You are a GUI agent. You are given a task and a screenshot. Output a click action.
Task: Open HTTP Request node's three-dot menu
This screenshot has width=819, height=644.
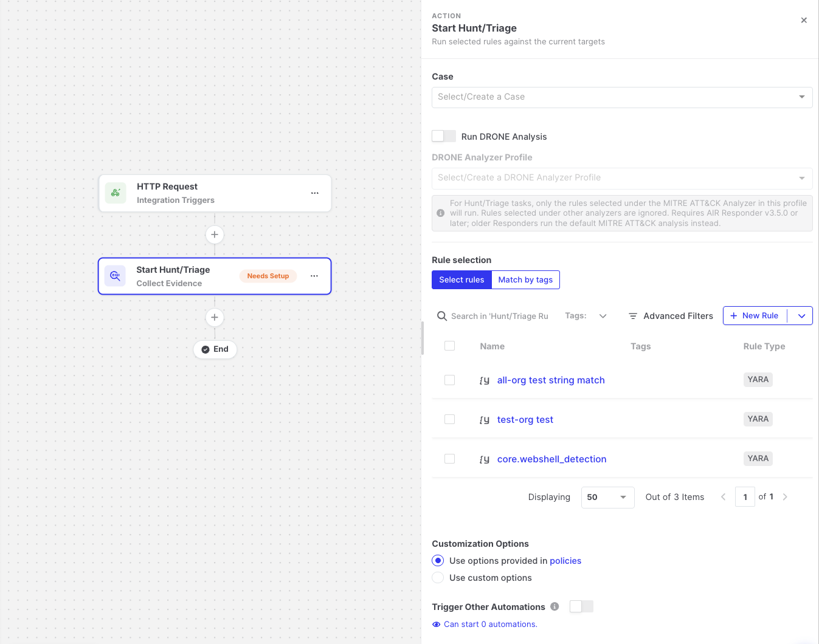[315, 193]
